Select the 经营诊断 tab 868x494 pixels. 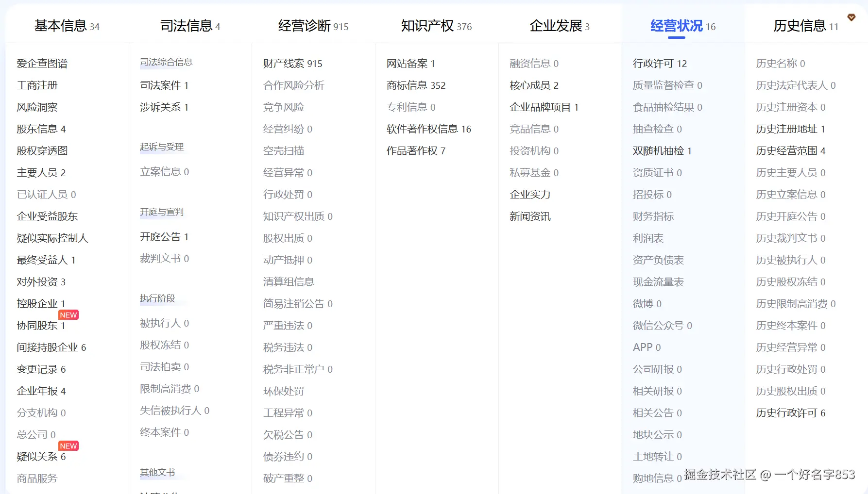(x=313, y=26)
